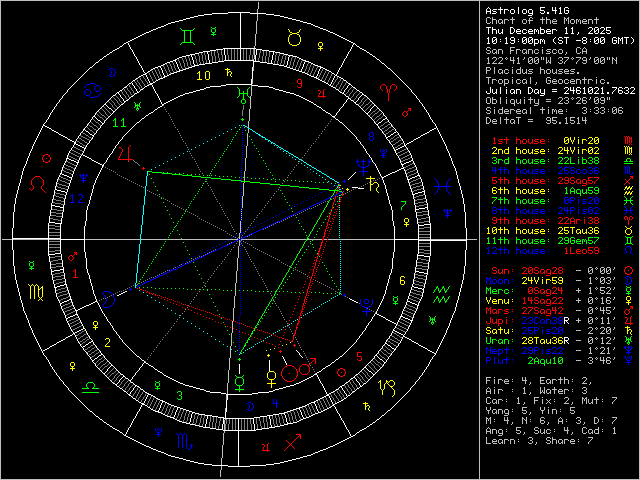Image resolution: width=640 pixels, height=480 pixels.
Task: Click the 'DeltaT = 95.1514' line
Action: (536, 121)
